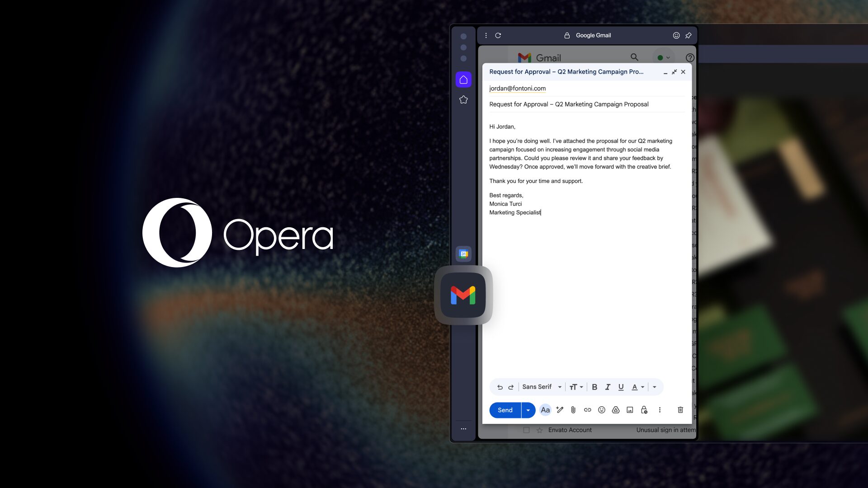
Task: Toggle the Envato Account email checkbox
Action: click(526, 430)
